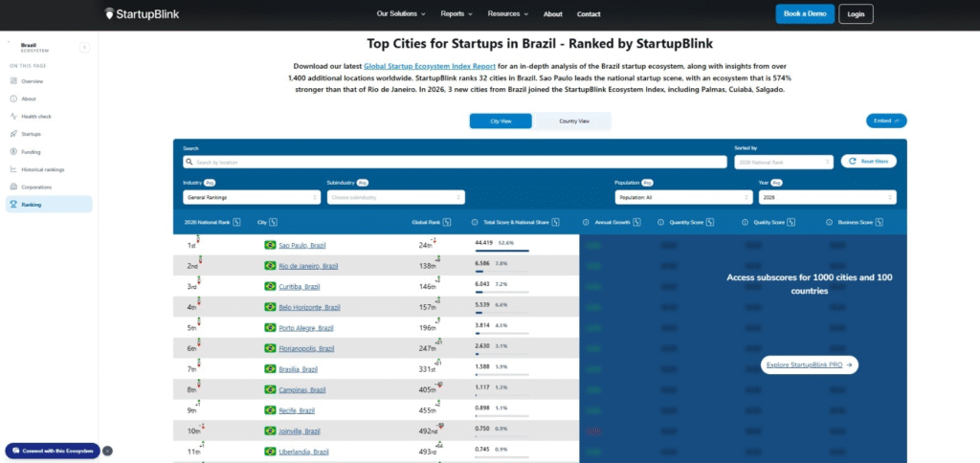
Task: Click the Search by location field
Action: coord(455,162)
